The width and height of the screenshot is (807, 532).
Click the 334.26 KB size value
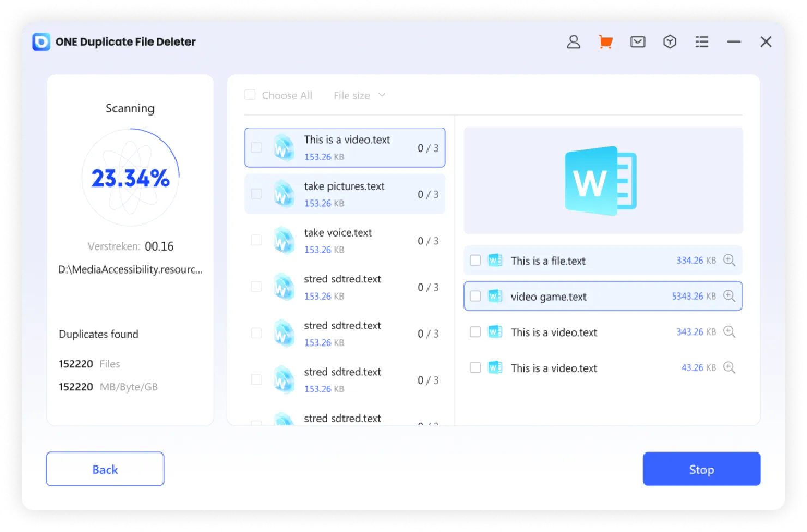pyautogui.click(x=696, y=261)
